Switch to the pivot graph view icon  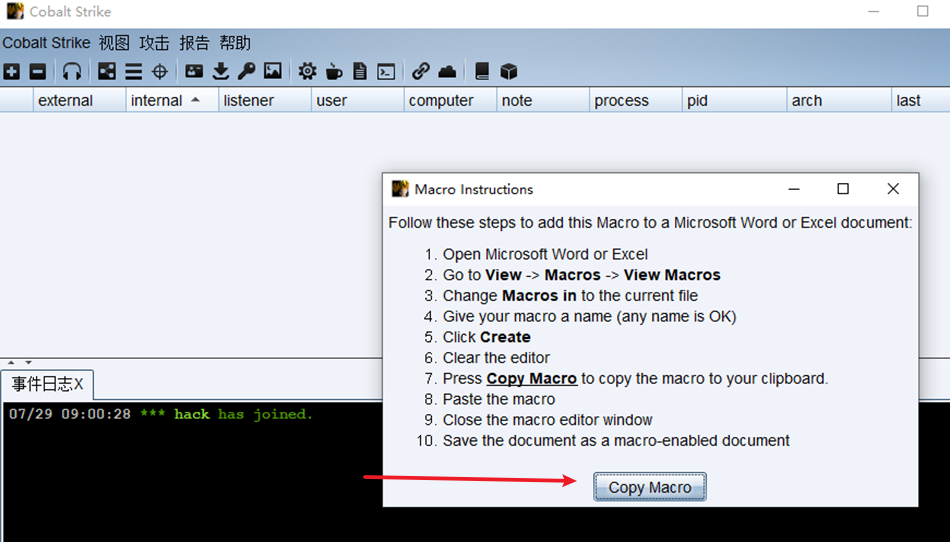point(107,71)
